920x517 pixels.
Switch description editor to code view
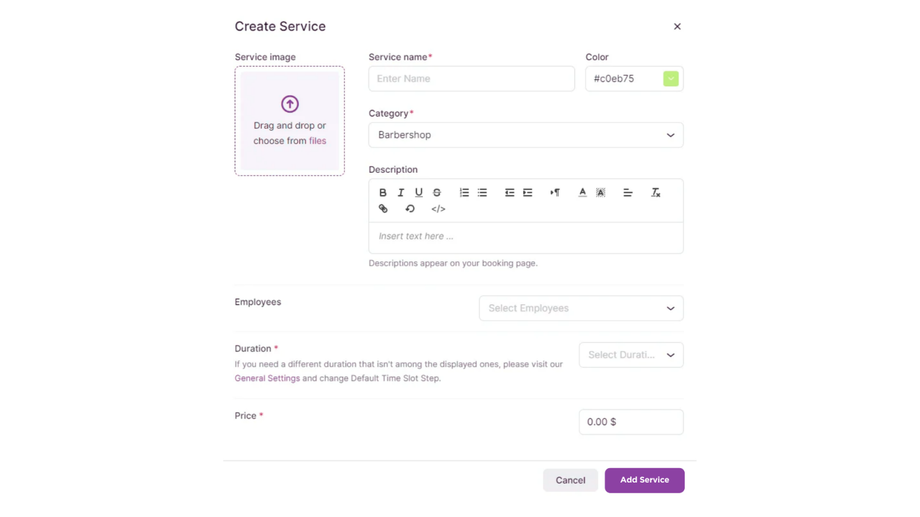point(438,209)
